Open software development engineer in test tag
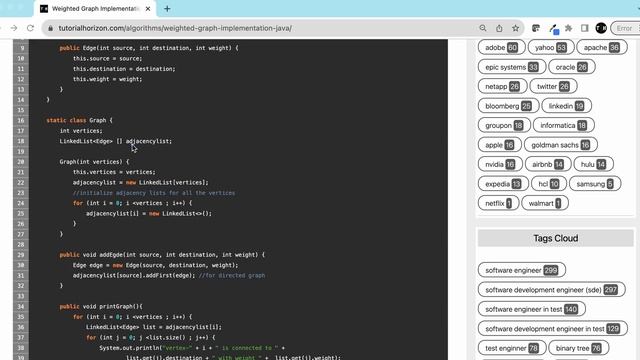Image resolution: width=640 pixels, height=360 pixels. (x=553, y=328)
